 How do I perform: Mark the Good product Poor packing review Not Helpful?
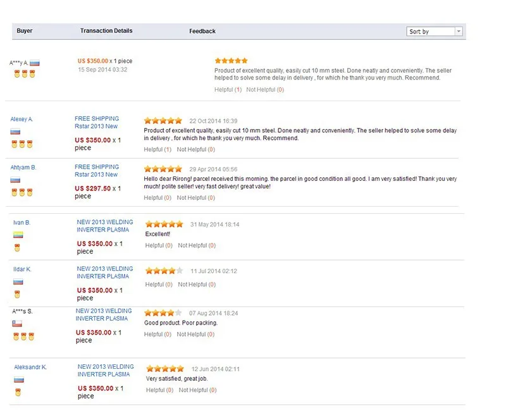(195, 334)
